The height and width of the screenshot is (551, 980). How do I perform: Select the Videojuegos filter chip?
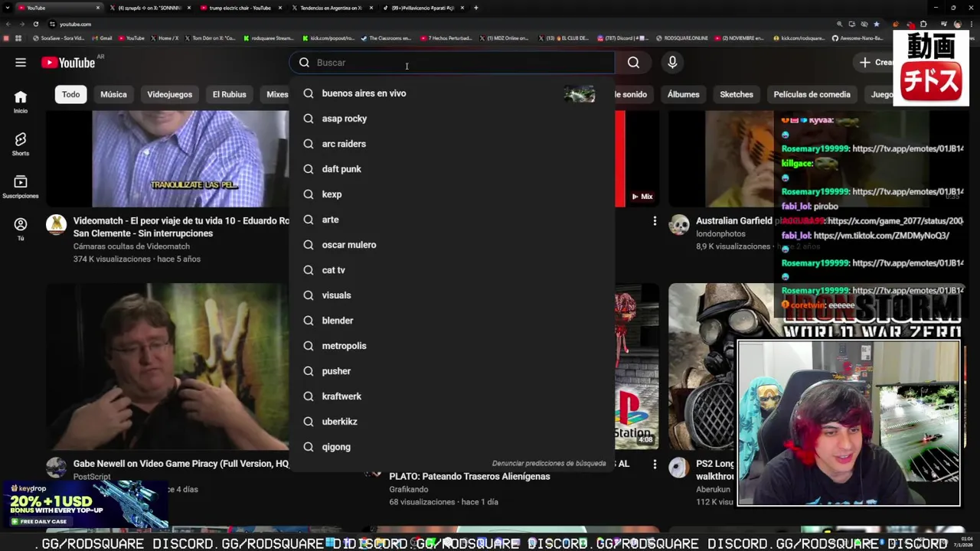170,94
